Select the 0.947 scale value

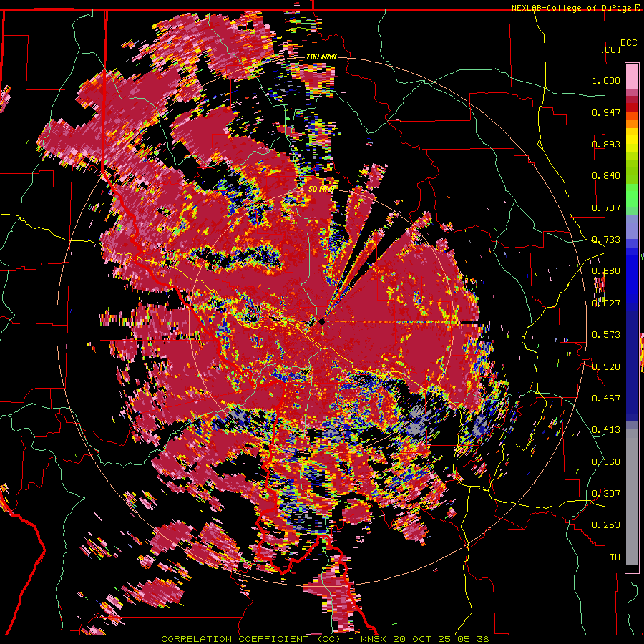[x=606, y=112]
